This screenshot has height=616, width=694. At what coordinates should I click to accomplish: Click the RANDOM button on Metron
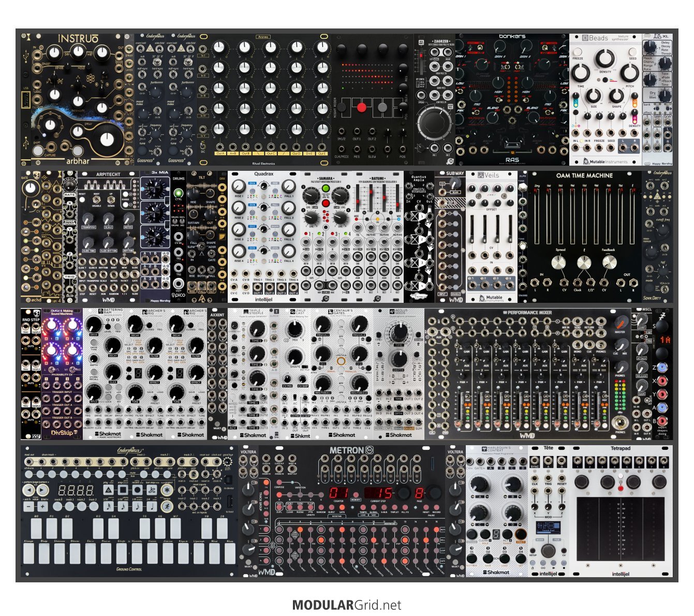coord(321,507)
